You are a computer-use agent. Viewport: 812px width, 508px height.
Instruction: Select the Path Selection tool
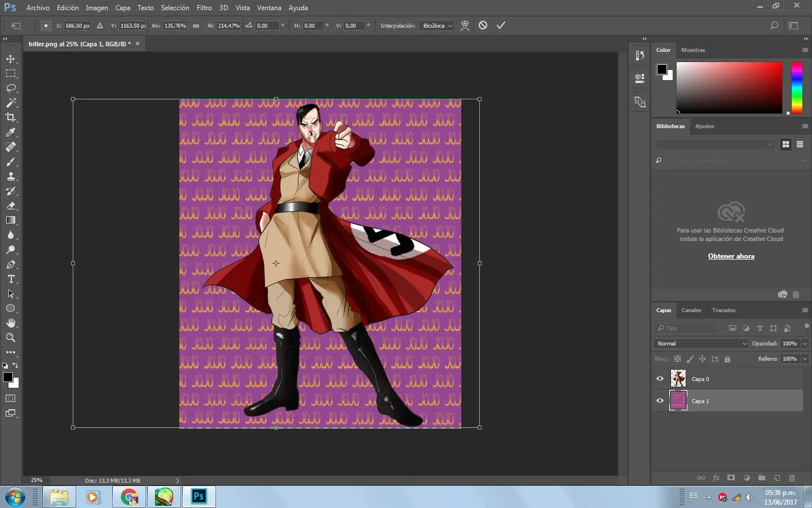coord(11,294)
